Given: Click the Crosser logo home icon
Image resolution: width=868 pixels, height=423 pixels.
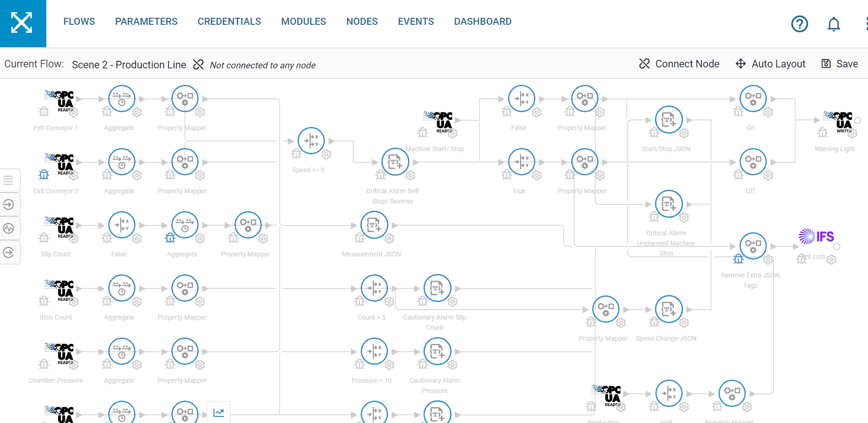Looking at the screenshot, I should (22, 23).
